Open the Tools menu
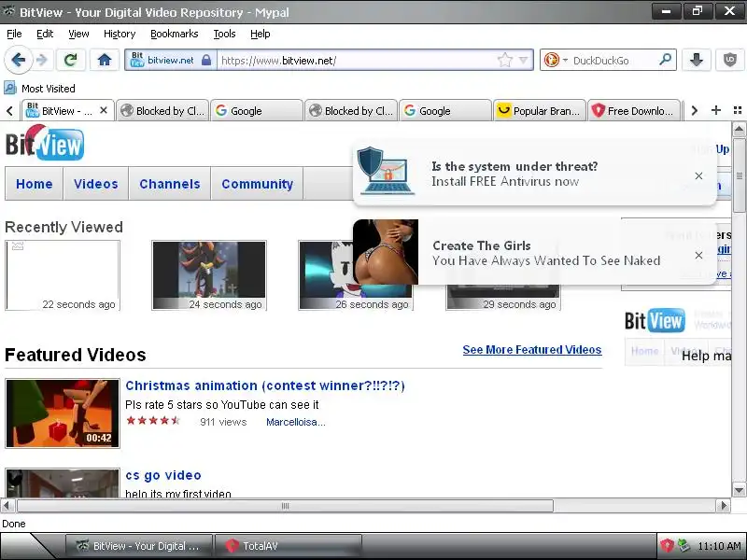747x560 pixels. [x=224, y=34]
